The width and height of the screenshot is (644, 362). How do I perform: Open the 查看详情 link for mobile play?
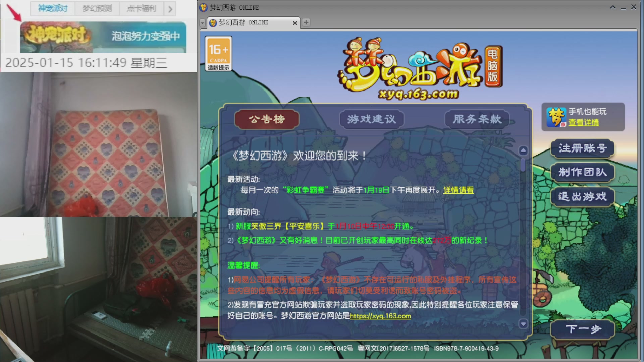pyautogui.click(x=583, y=123)
